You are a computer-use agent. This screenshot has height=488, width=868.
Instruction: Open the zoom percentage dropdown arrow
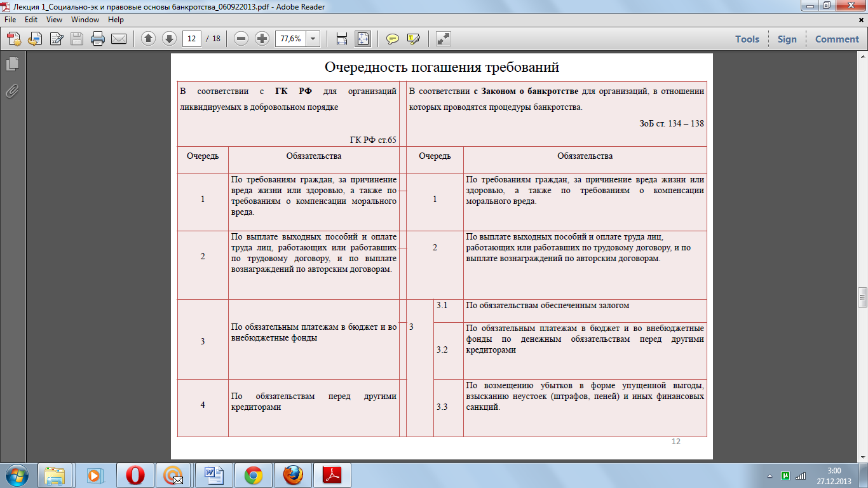click(x=313, y=39)
